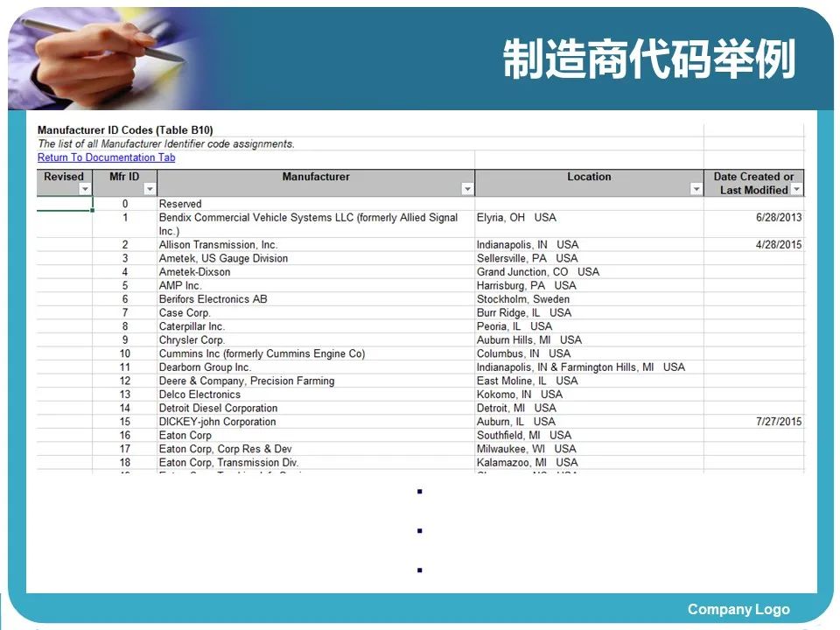Select the Allison Transmission, Inc. cell
840x630 pixels.
click(x=316, y=245)
